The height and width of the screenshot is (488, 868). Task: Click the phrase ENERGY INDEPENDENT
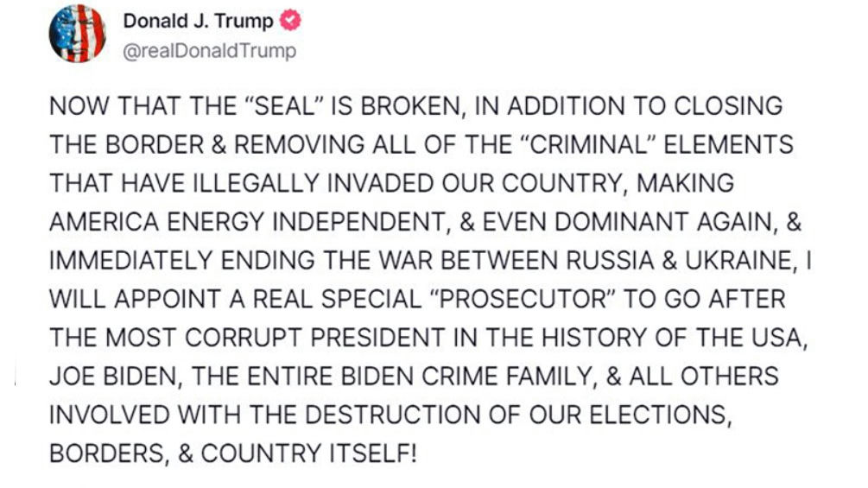(305, 222)
